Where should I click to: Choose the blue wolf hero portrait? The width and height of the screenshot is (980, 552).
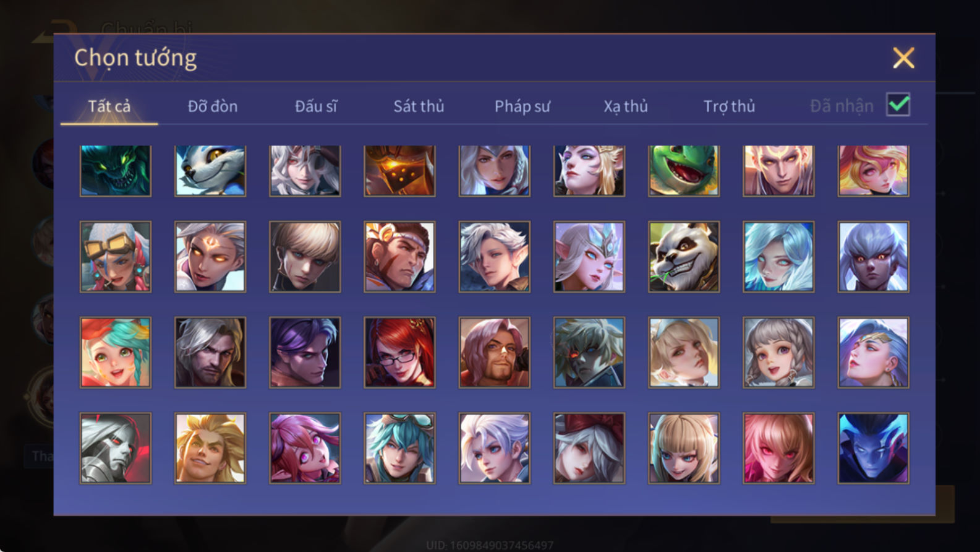pos(210,171)
